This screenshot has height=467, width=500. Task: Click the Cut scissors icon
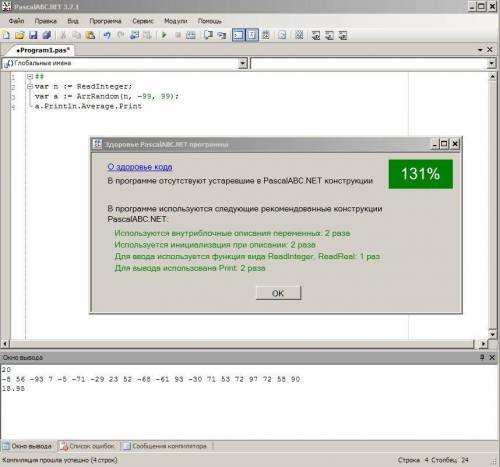coord(63,35)
